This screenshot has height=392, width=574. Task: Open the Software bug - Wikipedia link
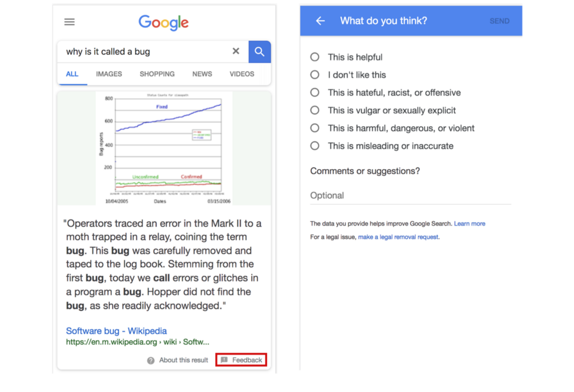[x=116, y=331]
